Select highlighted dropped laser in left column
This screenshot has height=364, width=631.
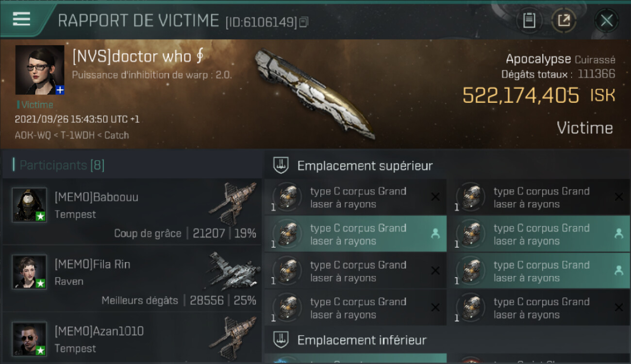(355, 234)
